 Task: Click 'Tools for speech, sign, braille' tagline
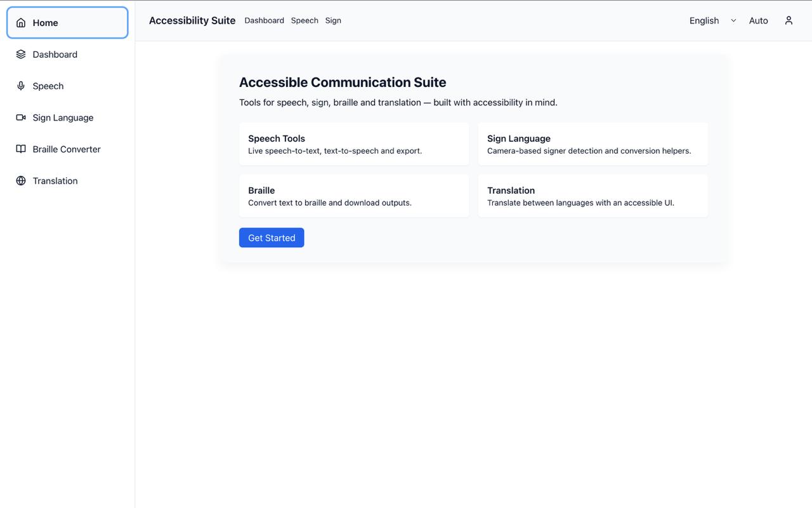click(398, 102)
